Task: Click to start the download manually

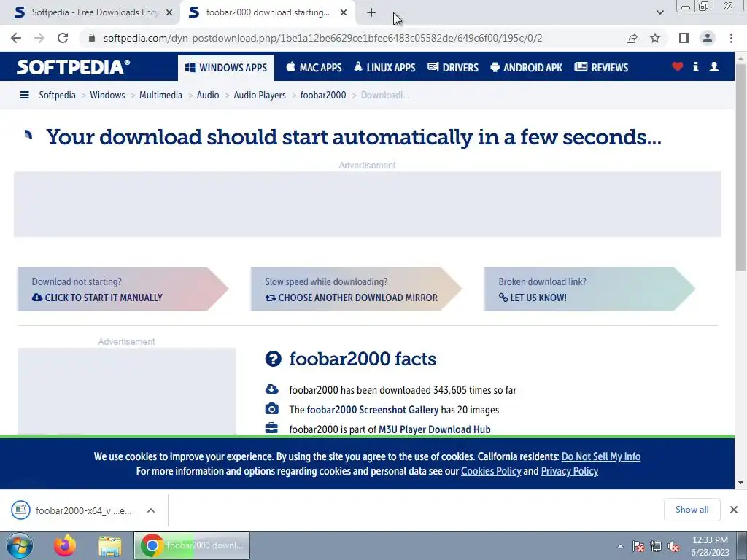Action: (x=123, y=289)
